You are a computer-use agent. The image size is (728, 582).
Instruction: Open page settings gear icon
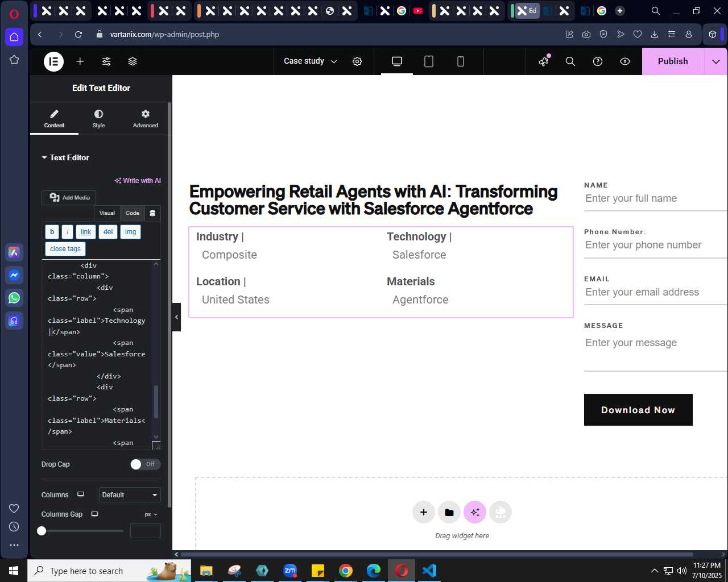tap(357, 61)
